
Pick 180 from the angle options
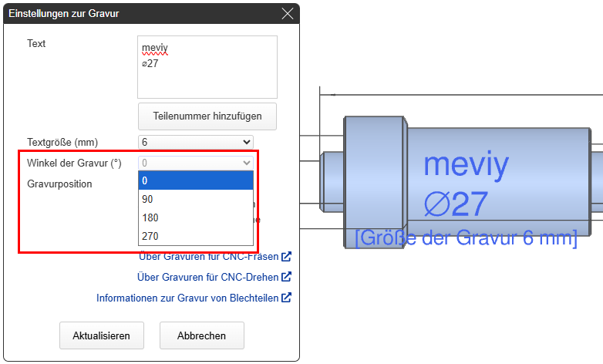(196, 217)
